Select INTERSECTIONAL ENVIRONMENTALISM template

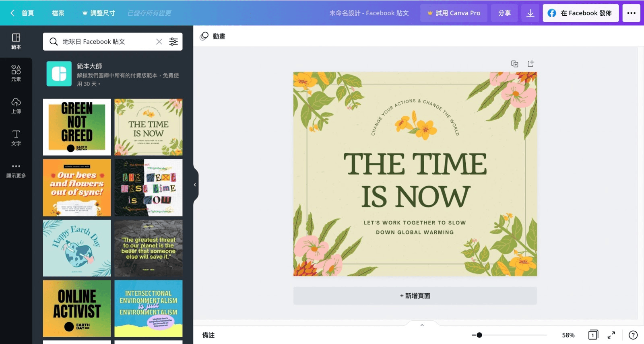pyautogui.click(x=149, y=309)
